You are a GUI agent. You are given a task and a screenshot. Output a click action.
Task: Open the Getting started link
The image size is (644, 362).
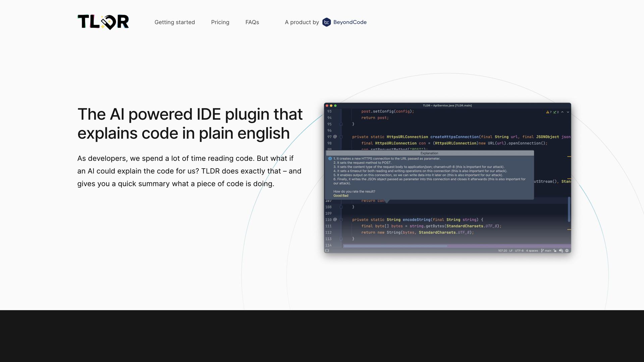[x=174, y=22]
